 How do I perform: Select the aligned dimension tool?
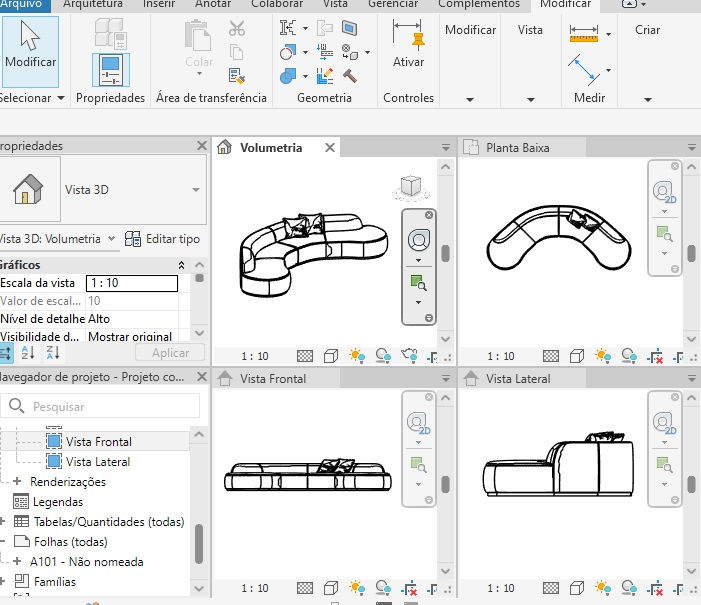[x=584, y=70]
